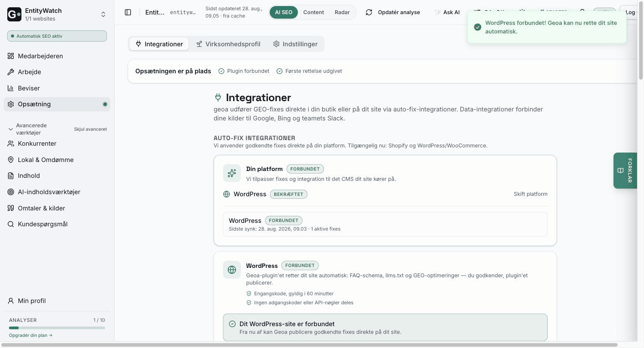644x348 pixels.
Task: Click the toast success checkmark icon
Action: click(x=477, y=27)
